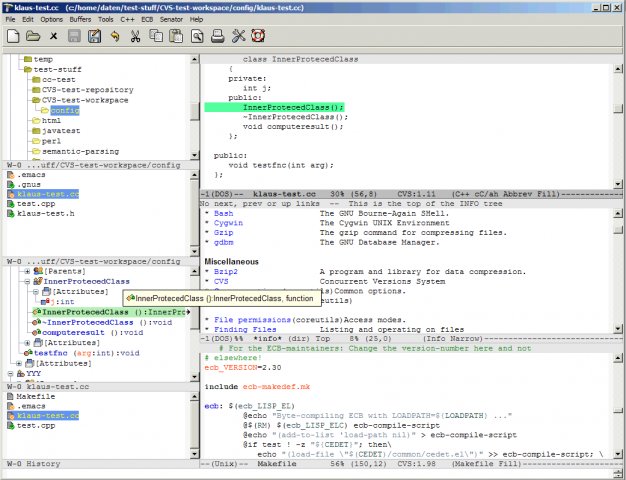The height and width of the screenshot is (480, 626).
Task: Select Makefile in the history list
Action: 35,395
